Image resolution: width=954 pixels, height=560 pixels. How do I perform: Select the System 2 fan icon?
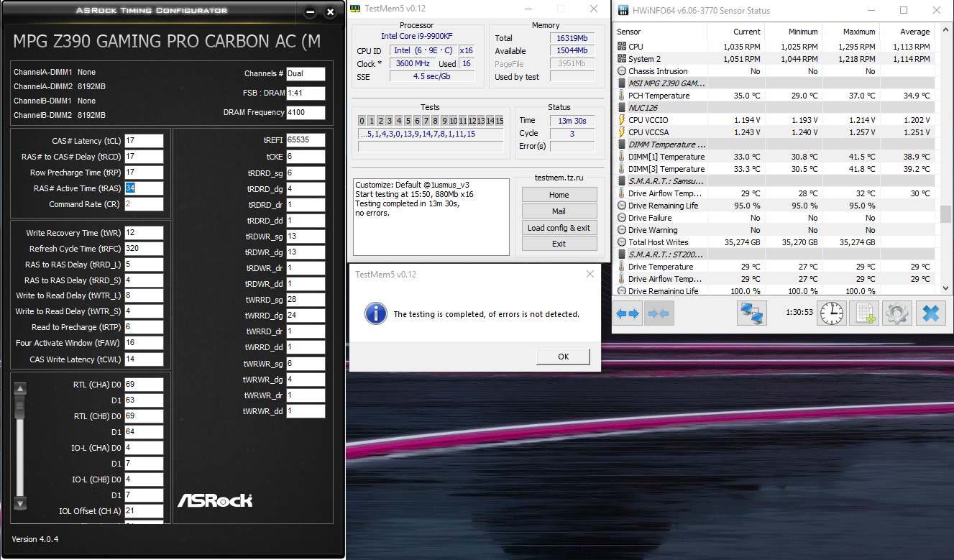622,59
